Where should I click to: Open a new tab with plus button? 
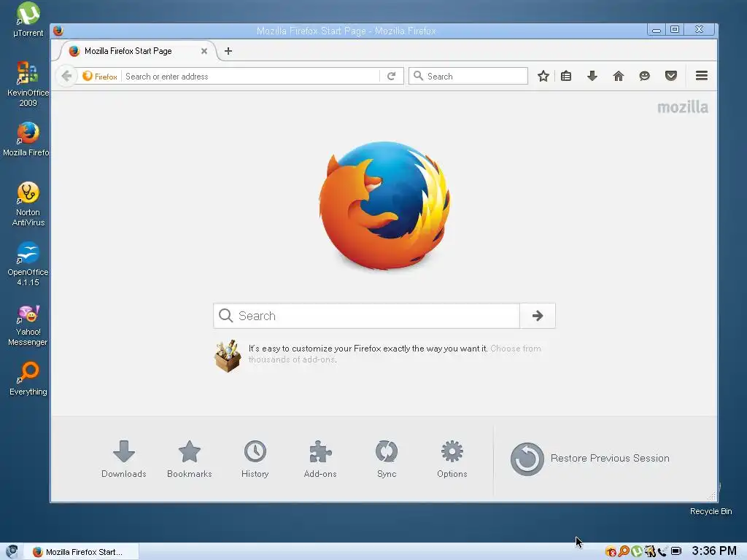(x=228, y=51)
